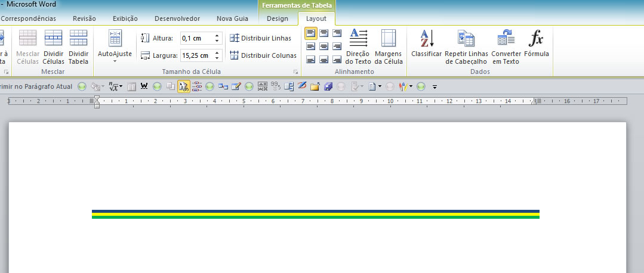This screenshot has height=273, width=644.
Task: Click Repetir Linhas de Cabeçalho
Action: (x=466, y=46)
